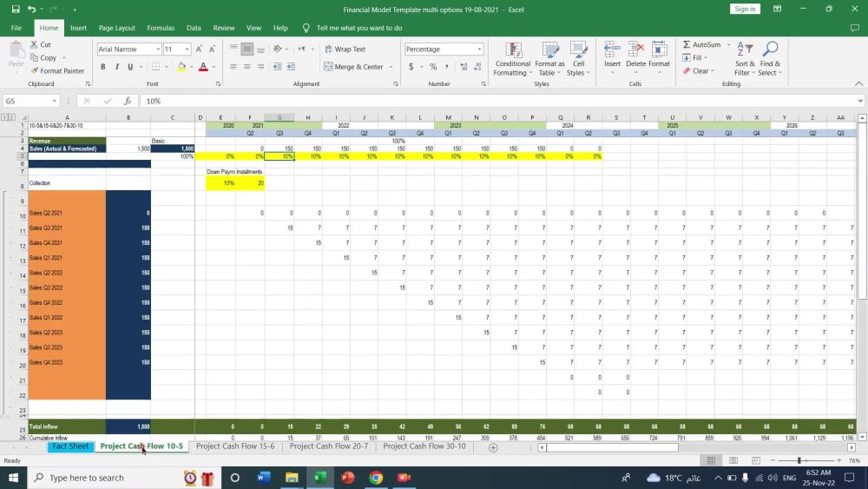Open the font color dropdown arrow
The width and height of the screenshot is (868, 489).
[214, 67]
